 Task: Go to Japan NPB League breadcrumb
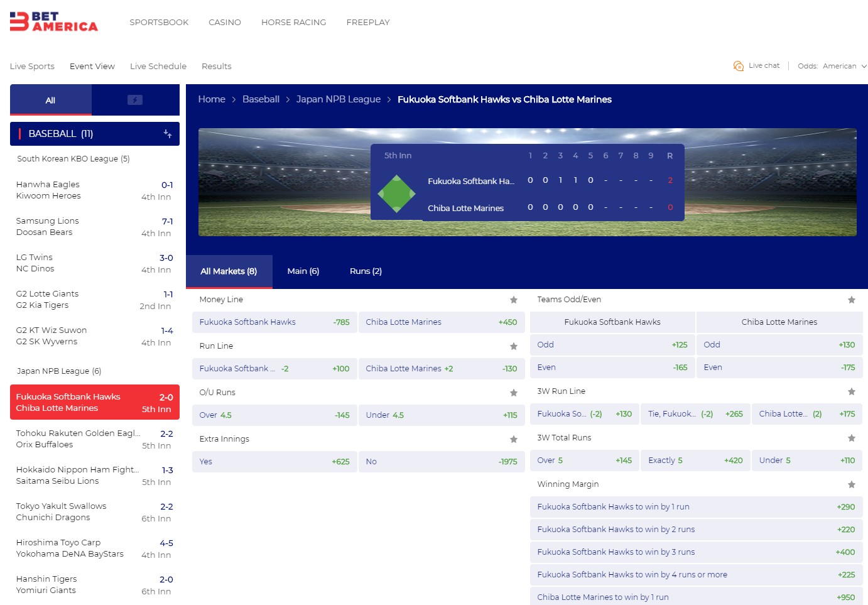coord(339,99)
